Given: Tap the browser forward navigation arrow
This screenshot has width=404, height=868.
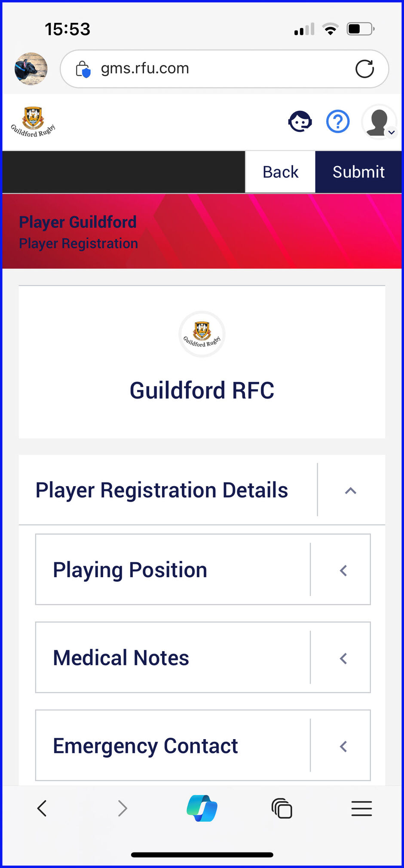Looking at the screenshot, I should [x=122, y=808].
